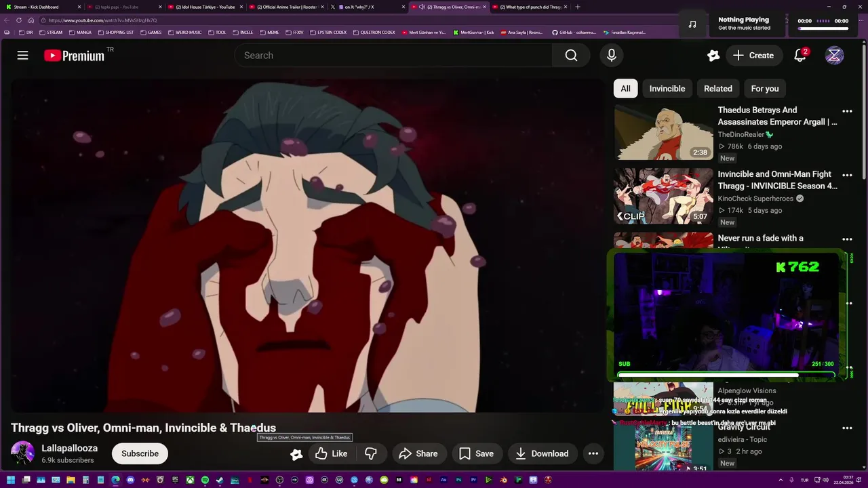Expand system tray hidden icons chevron
This screenshot has height=488, width=868.
click(x=781, y=481)
